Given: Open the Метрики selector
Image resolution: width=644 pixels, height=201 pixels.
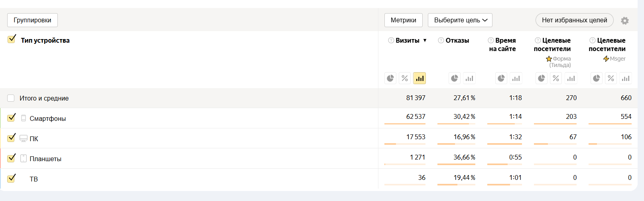Looking at the screenshot, I should pos(403,20).
